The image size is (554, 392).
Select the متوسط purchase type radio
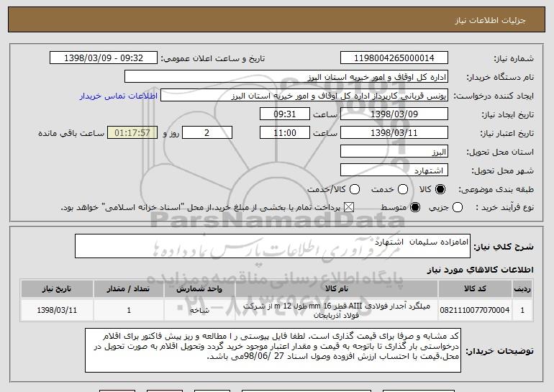[415, 207]
